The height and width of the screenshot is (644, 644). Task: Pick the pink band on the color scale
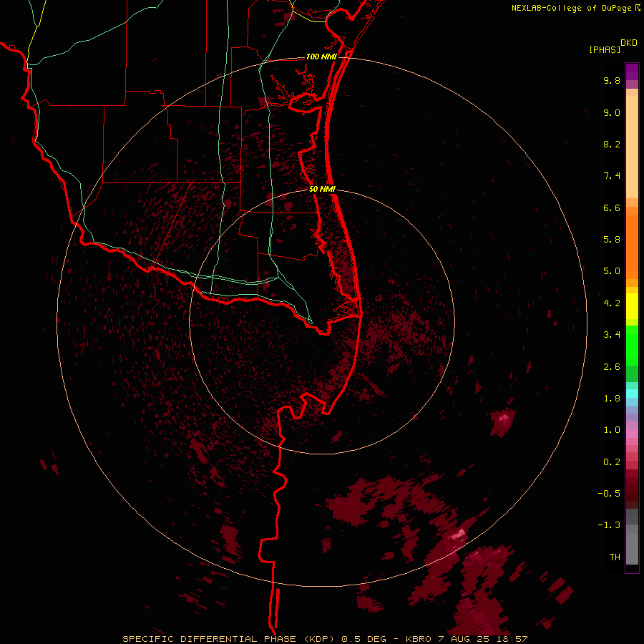pos(632,434)
